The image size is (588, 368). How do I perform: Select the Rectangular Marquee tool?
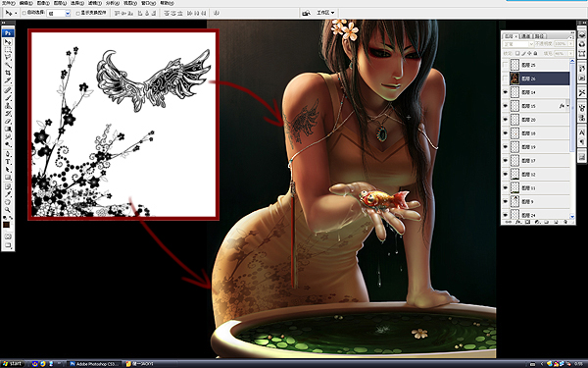pyautogui.click(x=8, y=50)
